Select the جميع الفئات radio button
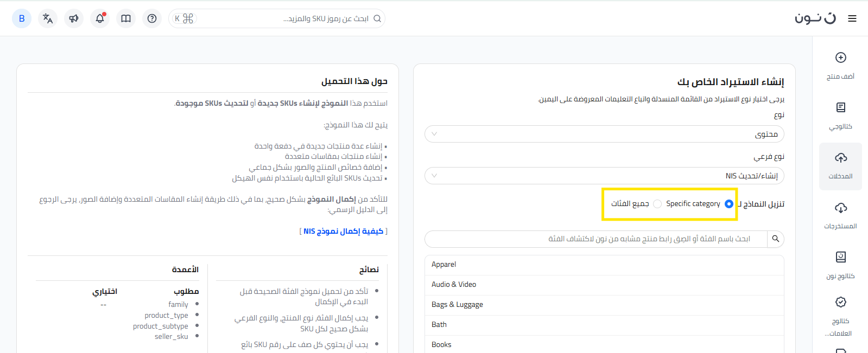868x353 pixels. (x=657, y=204)
